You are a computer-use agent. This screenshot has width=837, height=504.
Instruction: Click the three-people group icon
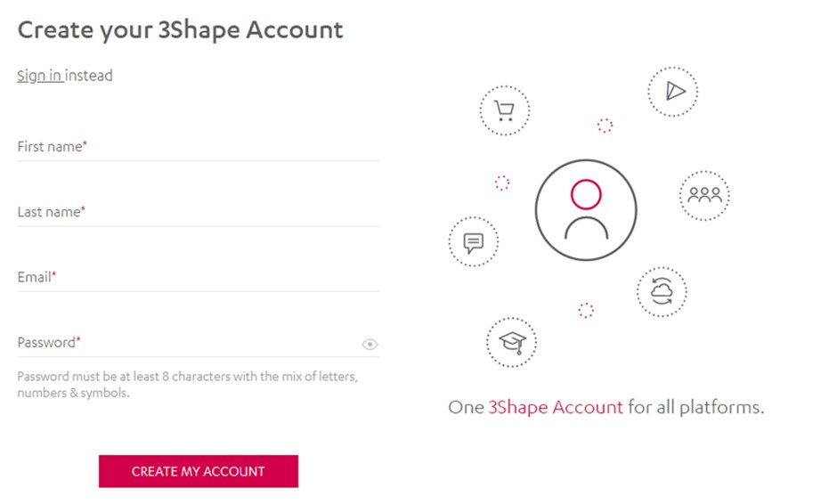(x=704, y=195)
